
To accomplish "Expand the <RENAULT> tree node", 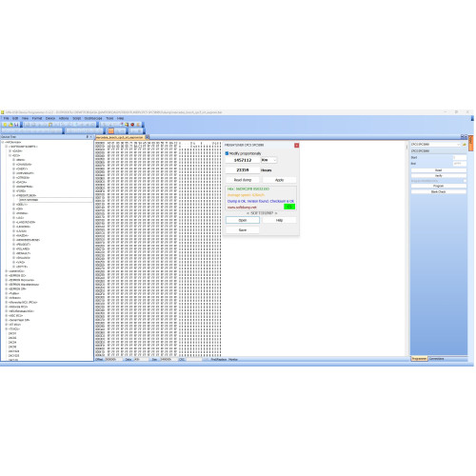I will point(13,253).
